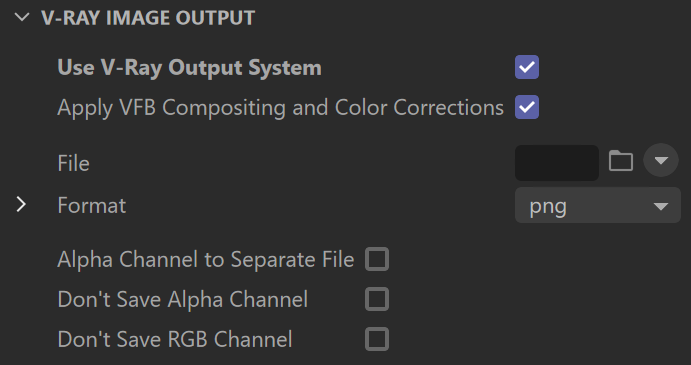
Task: Enable Alpha Channel to Separate File checkbox
Action: tap(377, 259)
